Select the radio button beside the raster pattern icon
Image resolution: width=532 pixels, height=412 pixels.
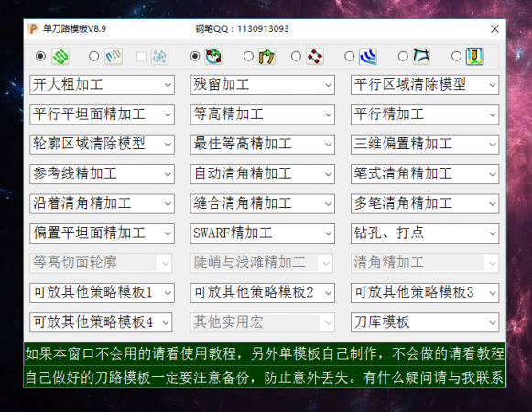93,57
